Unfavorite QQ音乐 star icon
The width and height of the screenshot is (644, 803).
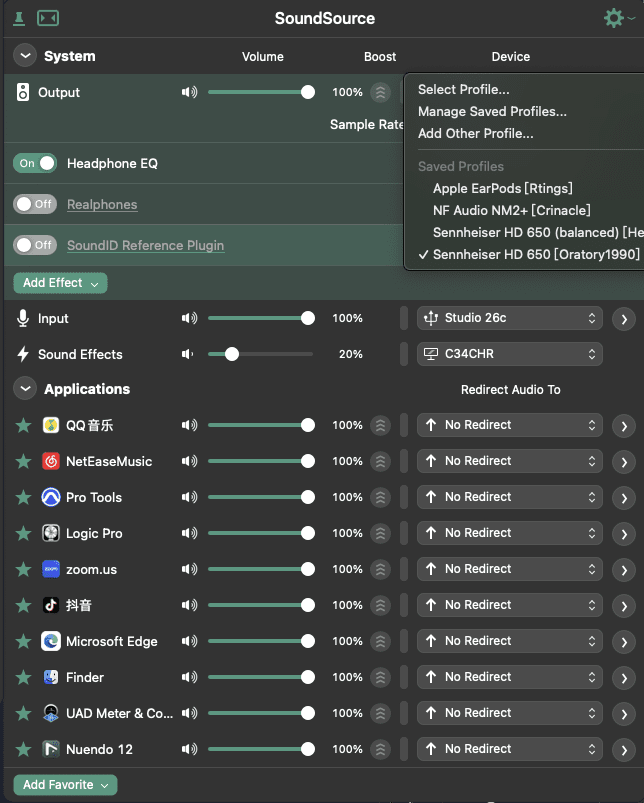pyautogui.click(x=24, y=425)
